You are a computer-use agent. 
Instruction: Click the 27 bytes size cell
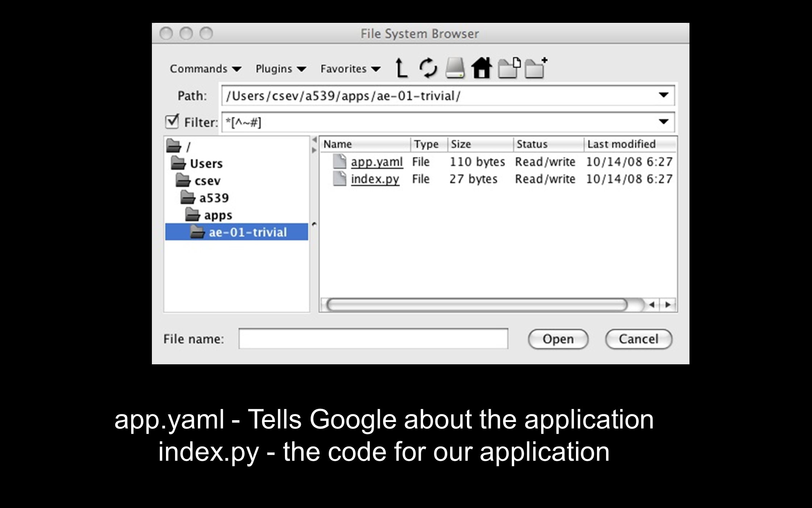coord(473,179)
